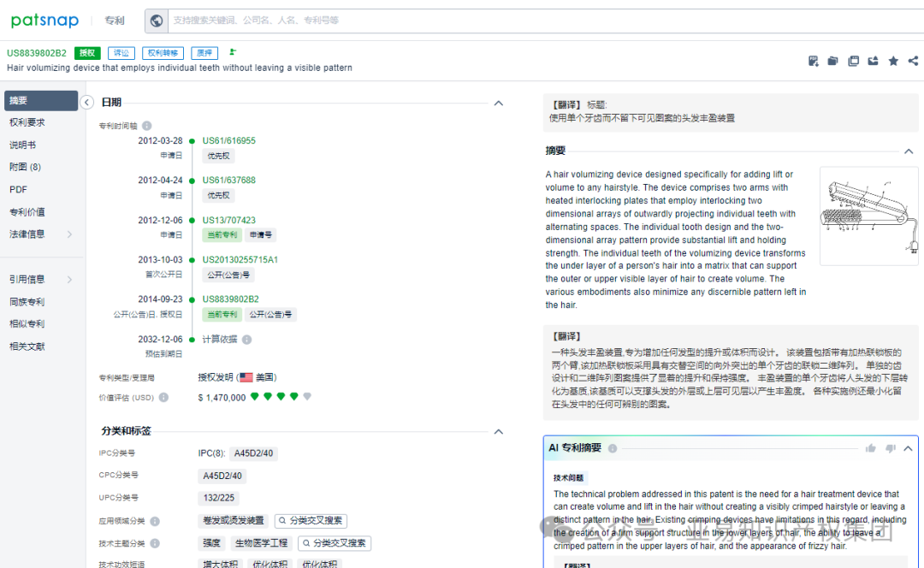
Task: Share the patent via share icon
Action: coord(912,61)
